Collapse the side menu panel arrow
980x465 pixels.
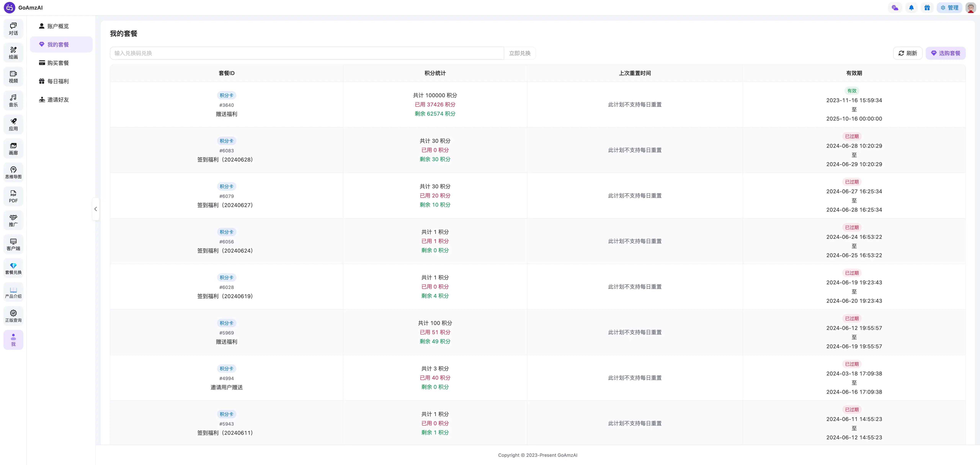[96, 209]
